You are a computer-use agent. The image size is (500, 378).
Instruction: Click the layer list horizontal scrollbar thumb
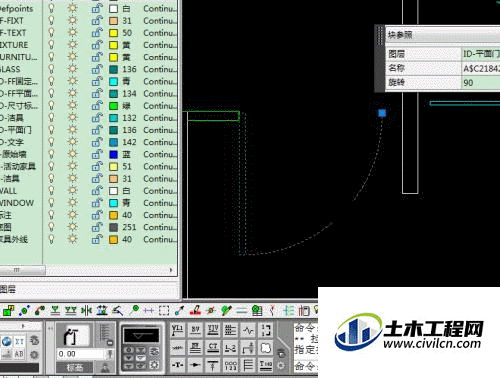point(22,270)
